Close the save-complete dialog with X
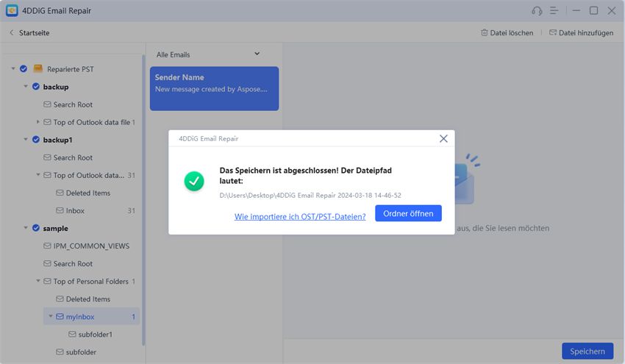This screenshot has width=625, height=364. pos(443,139)
